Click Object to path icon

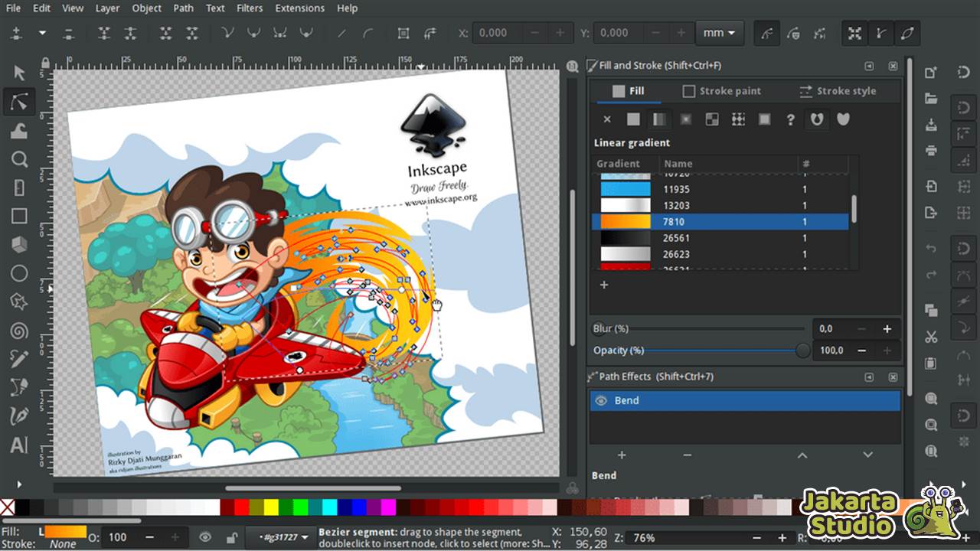(x=403, y=33)
